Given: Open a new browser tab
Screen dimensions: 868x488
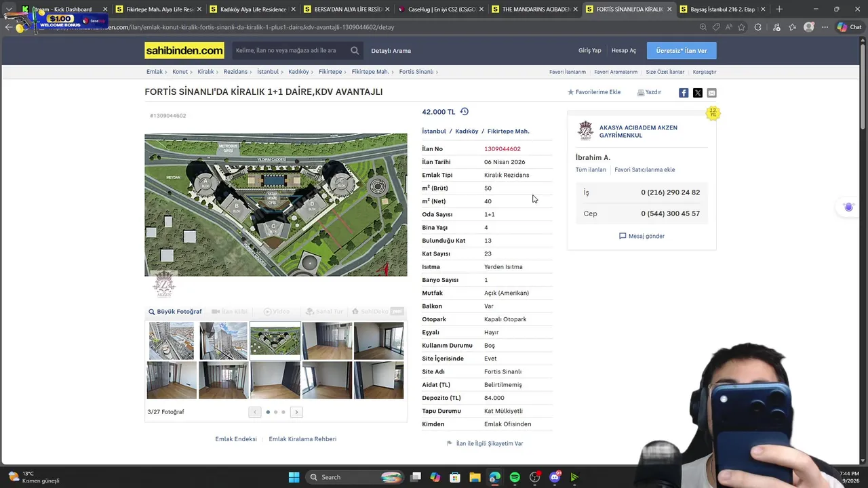Looking at the screenshot, I should tap(779, 9).
